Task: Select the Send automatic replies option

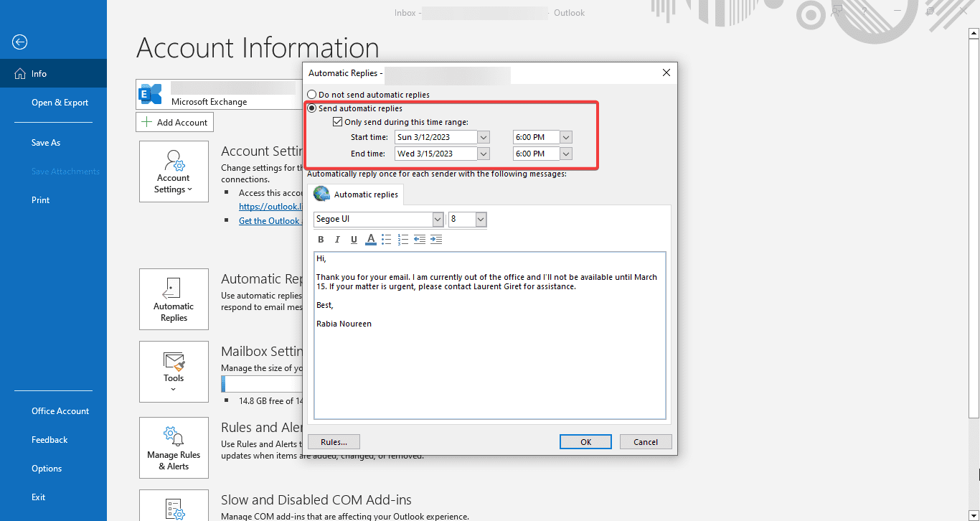Action: coord(311,108)
